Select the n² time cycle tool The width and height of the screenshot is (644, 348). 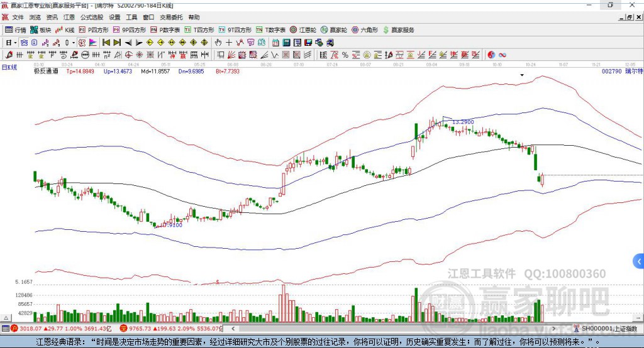107,55
